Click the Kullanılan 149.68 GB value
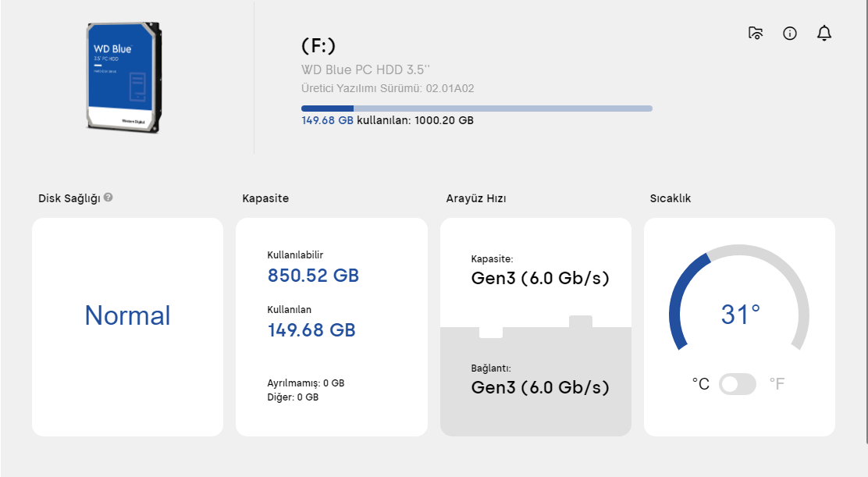Image resolution: width=868 pixels, height=477 pixels. tap(311, 330)
